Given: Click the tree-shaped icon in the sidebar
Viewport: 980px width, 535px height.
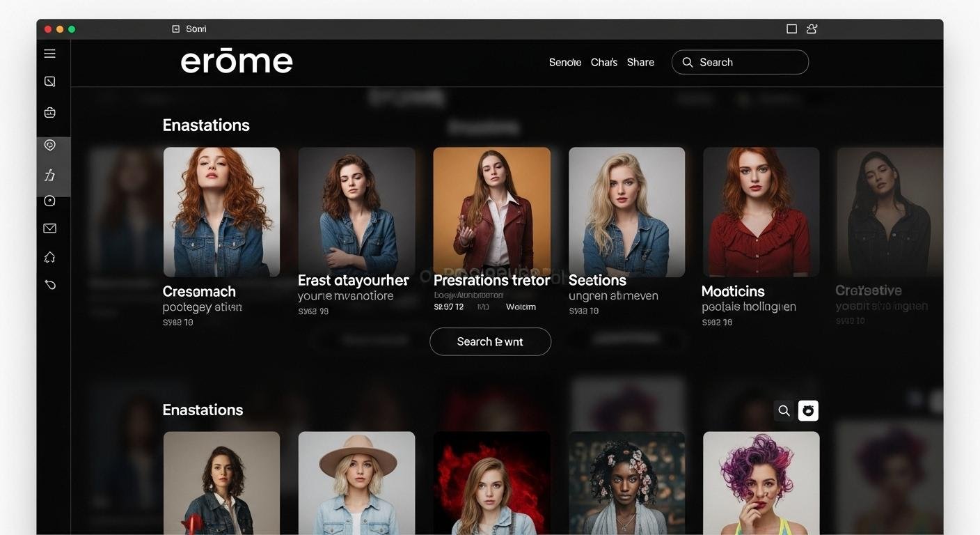Looking at the screenshot, I should (x=49, y=258).
